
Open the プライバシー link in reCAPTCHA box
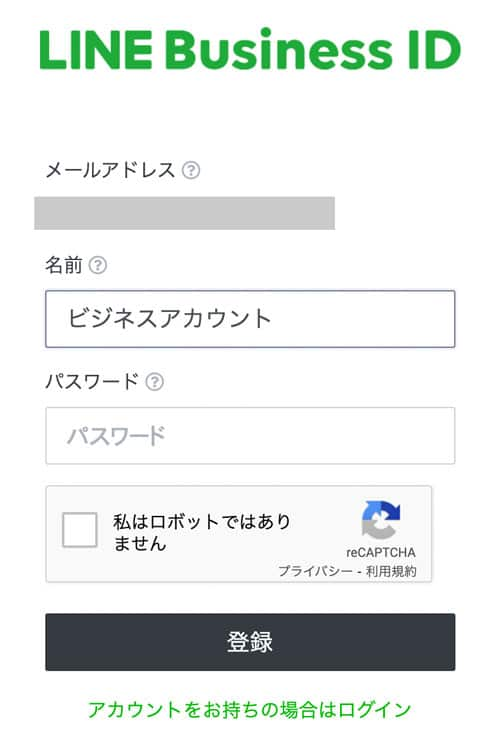coord(315,571)
